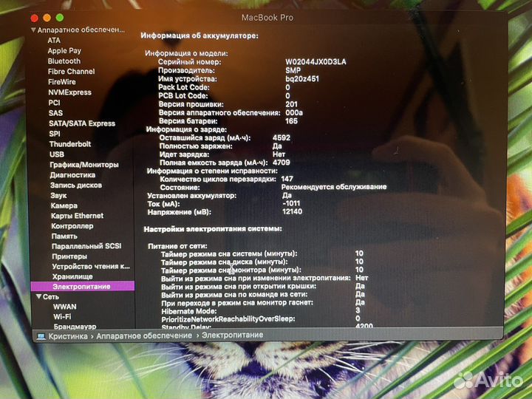Select Карты Ethernet in the sidebar

point(78,216)
